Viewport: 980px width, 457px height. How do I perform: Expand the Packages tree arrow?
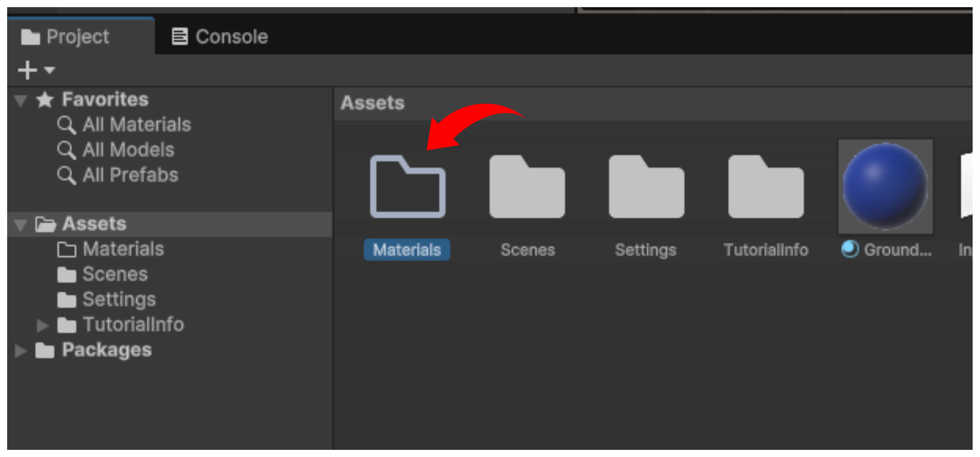tap(21, 351)
